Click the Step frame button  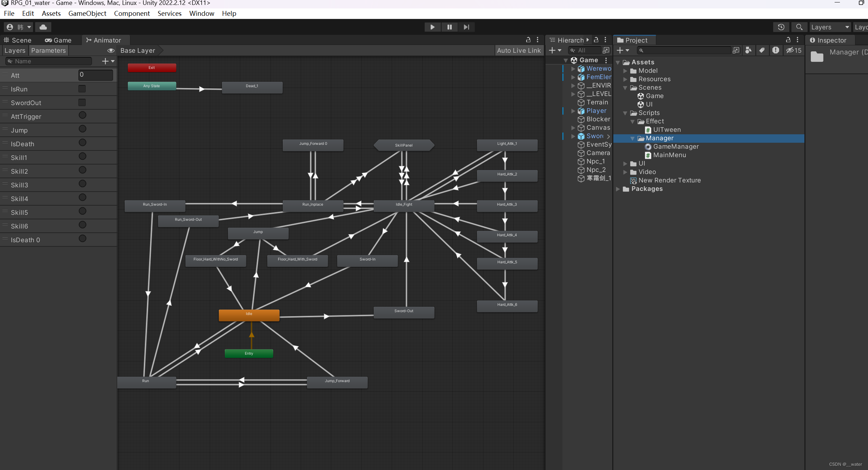coord(466,27)
